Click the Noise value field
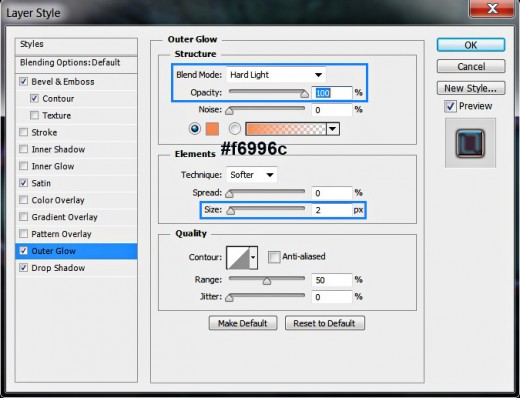This screenshot has width=520, height=398. pyautogui.click(x=332, y=110)
